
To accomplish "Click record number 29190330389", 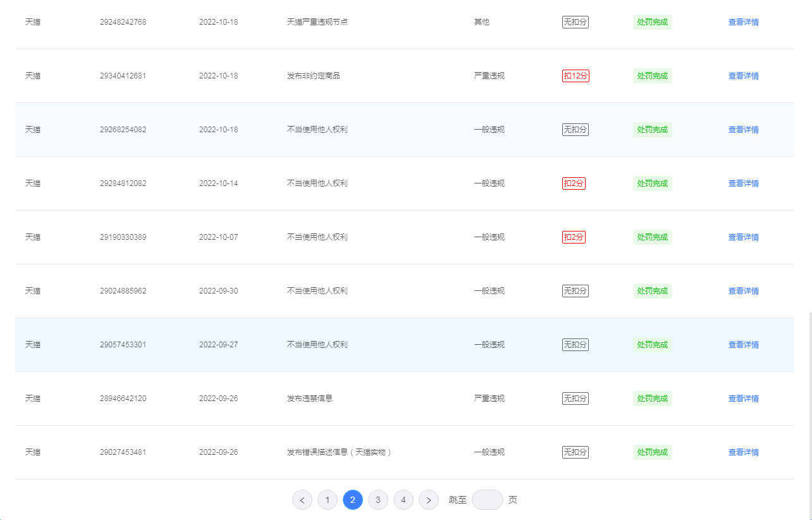I will 123,237.
